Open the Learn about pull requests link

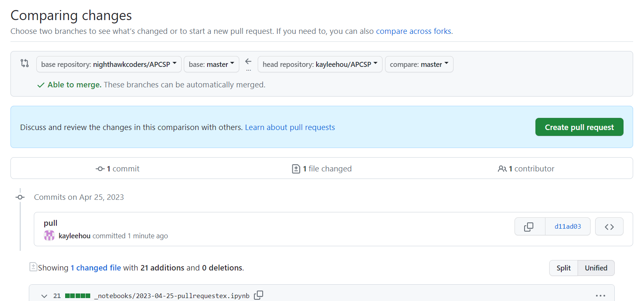(290, 127)
